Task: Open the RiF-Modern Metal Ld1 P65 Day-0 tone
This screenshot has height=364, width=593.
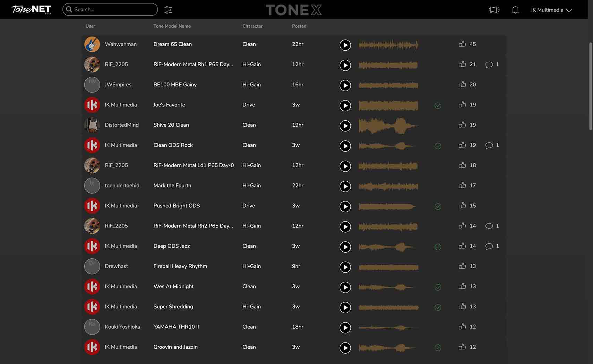Action: tap(194, 165)
